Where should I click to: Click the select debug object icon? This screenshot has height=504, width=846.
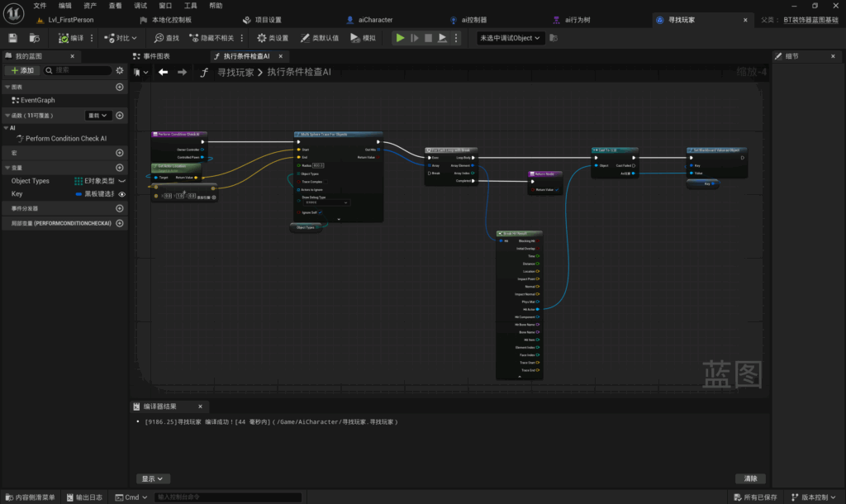554,38
